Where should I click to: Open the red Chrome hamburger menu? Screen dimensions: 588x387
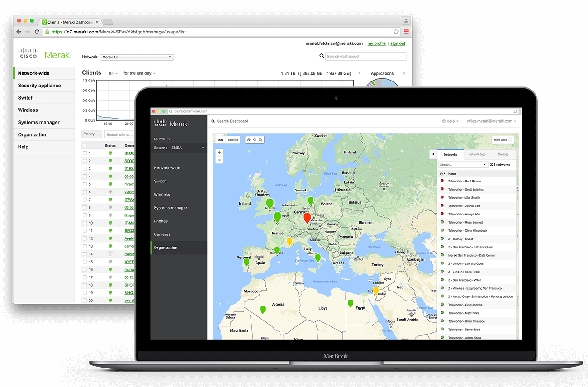point(406,32)
